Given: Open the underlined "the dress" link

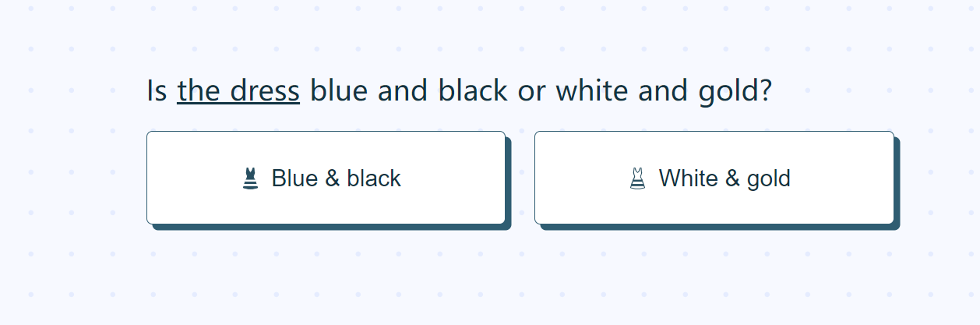Looking at the screenshot, I should [x=238, y=91].
